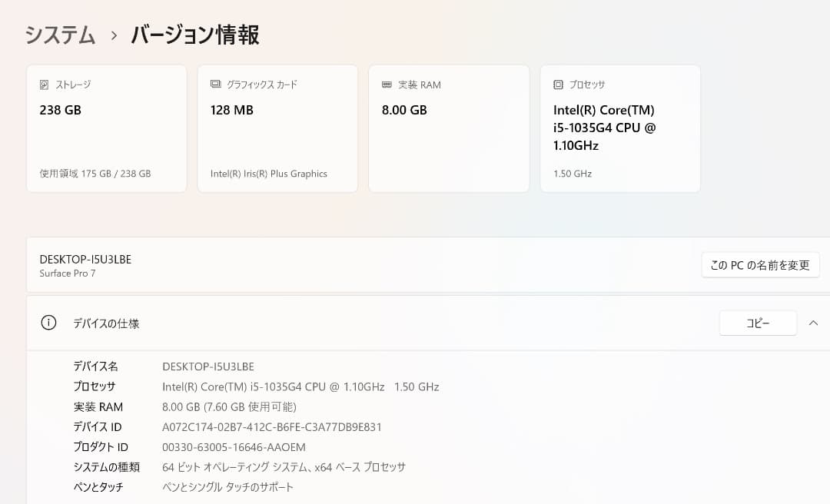Click the memory icon on 実装 RAM card
Viewport: 830px width, 504px height.
(387, 85)
